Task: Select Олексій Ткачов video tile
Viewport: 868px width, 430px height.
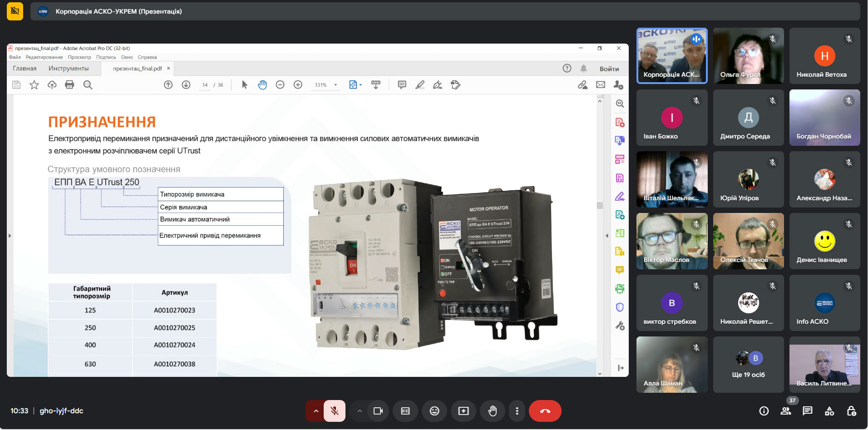Action: click(x=748, y=241)
